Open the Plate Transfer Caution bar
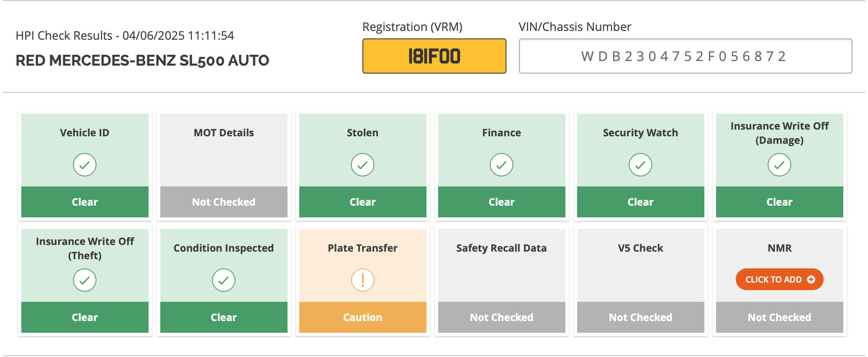 (x=363, y=317)
